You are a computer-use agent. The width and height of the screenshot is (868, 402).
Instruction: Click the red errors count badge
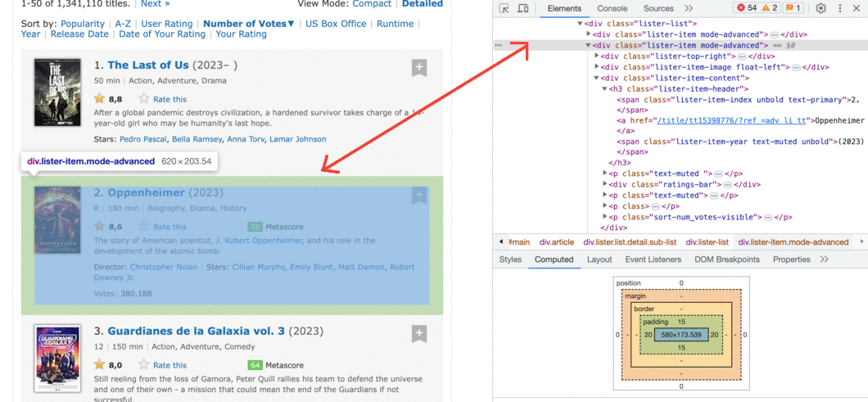[746, 8]
